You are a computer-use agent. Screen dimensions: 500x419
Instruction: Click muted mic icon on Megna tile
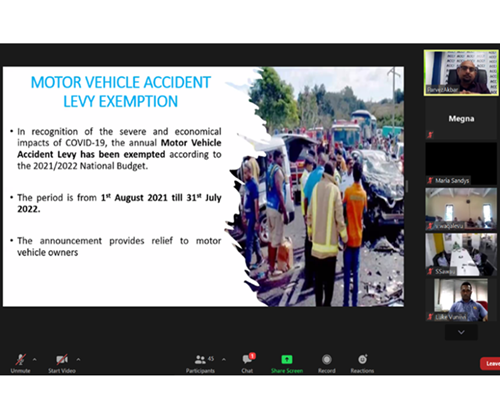point(430,135)
